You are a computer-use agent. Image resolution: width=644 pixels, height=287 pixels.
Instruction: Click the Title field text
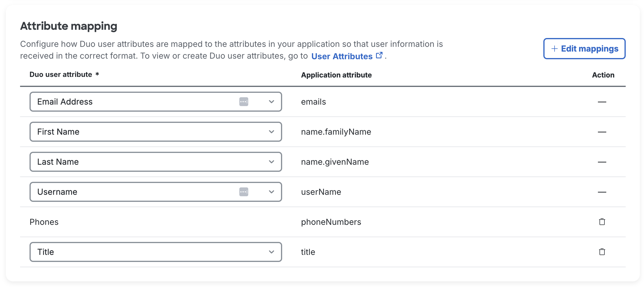pyautogui.click(x=46, y=252)
